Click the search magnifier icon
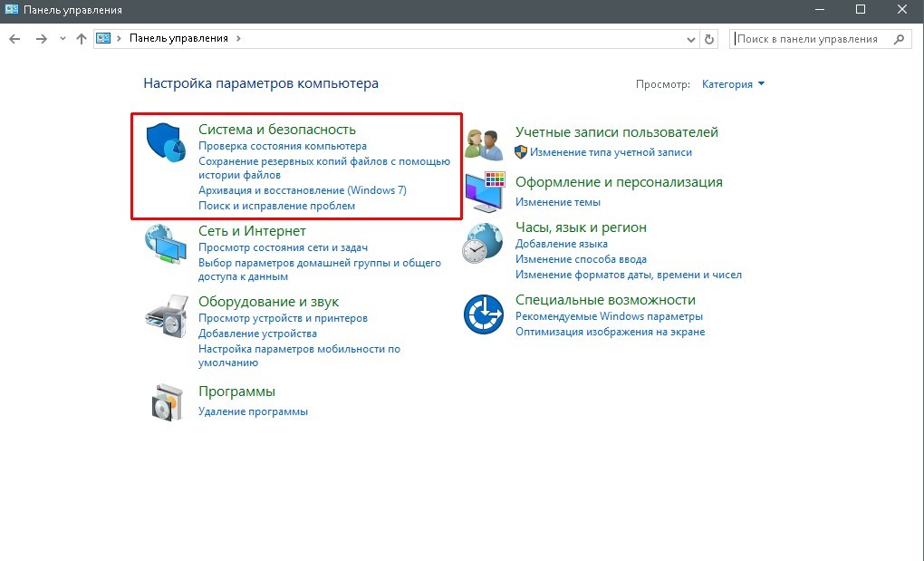 tap(899, 39)
